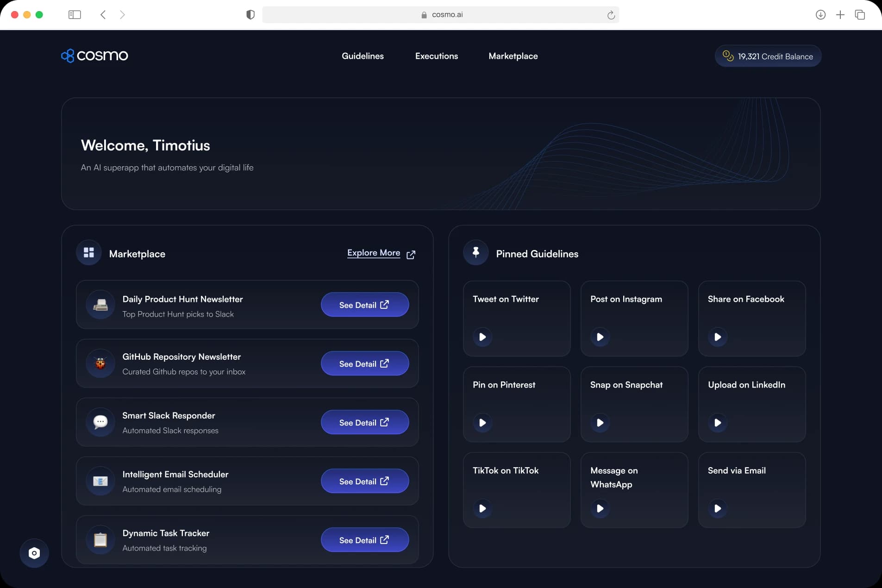Open Marketplace in the top navigation
The height and width of the screenshot is (588, 882).
pos(513,56)
